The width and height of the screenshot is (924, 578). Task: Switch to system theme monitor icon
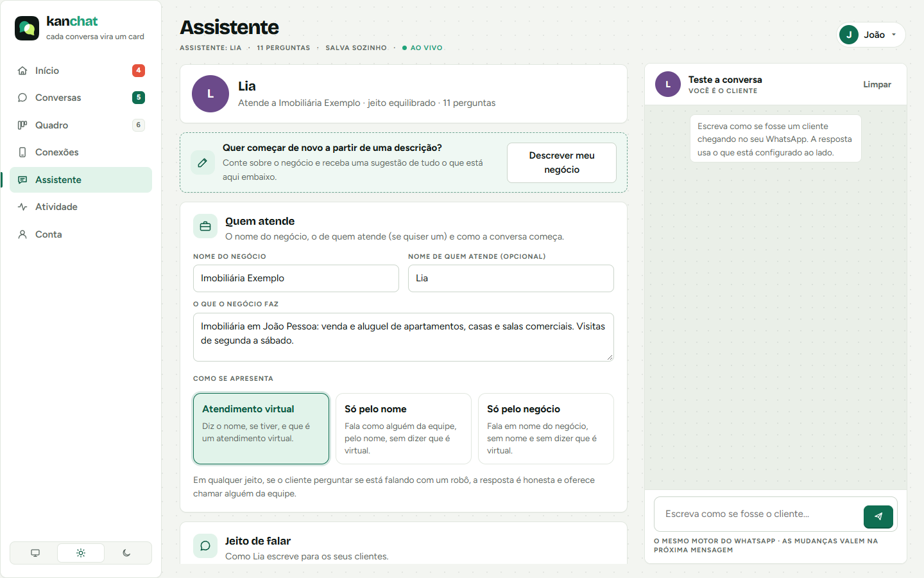[35, 553]
